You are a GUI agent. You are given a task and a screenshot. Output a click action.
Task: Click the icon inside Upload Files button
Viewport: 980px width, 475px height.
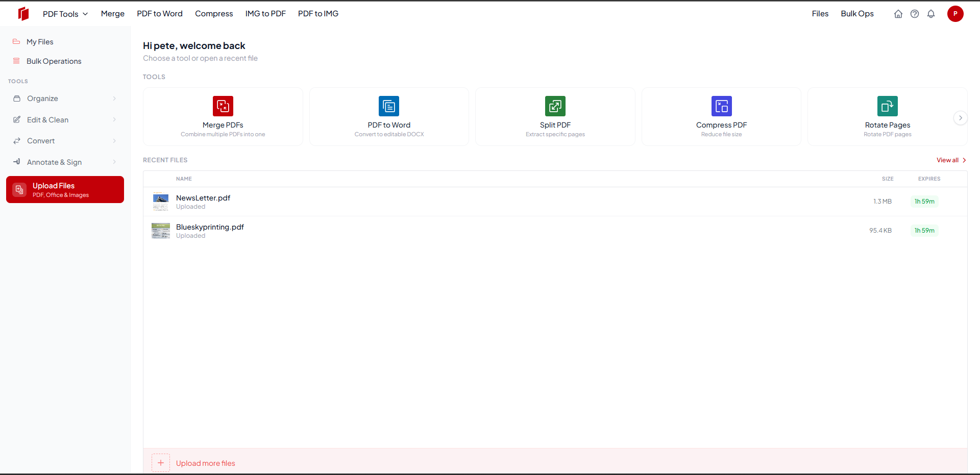click(19, 190)
